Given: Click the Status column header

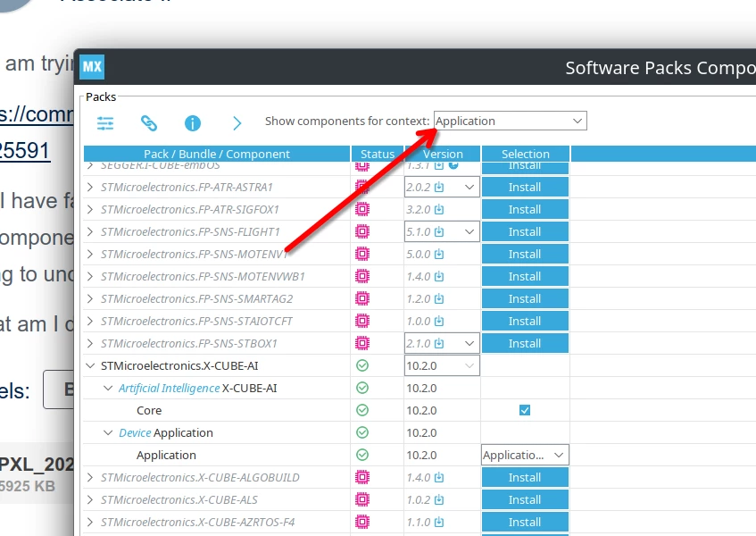Looking at the screenshot, I should (378, 154).
